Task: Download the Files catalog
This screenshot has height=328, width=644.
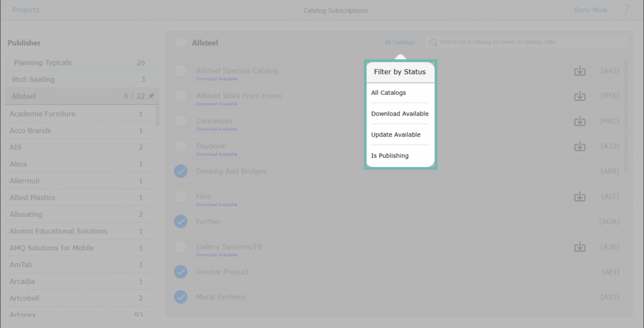Action: [579, 197]
